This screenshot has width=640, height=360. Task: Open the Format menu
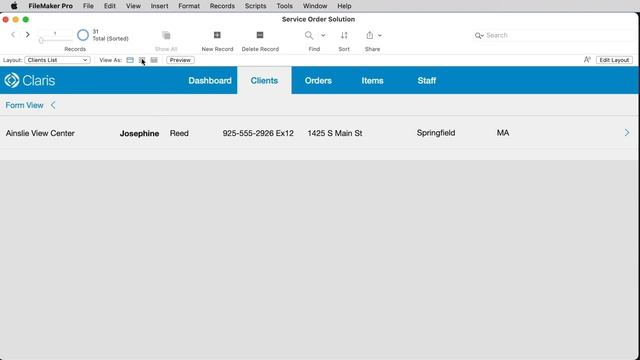pyautogui.click(x=189, y=6)
